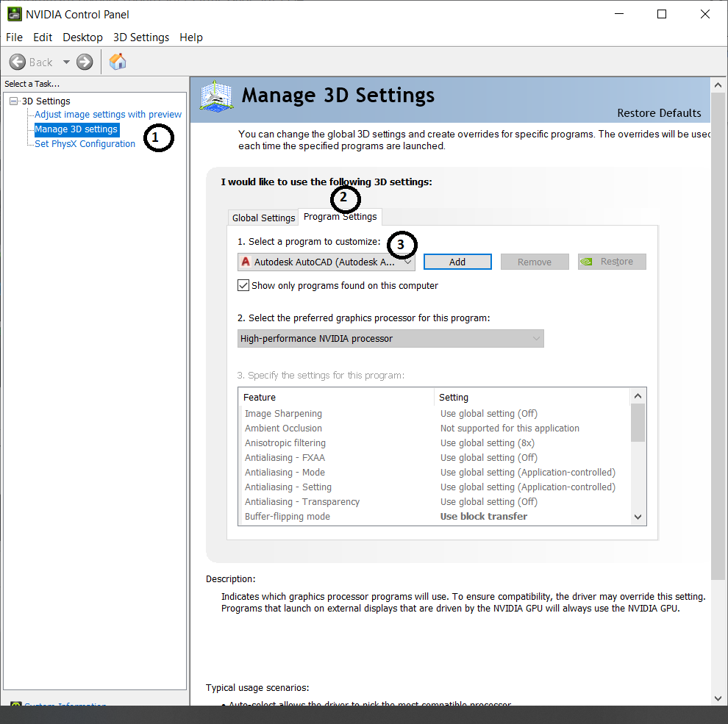Viewport: 728px width, 724px height.
Task: Select Manage 3D settings task
Action: [x=76, y=129]
